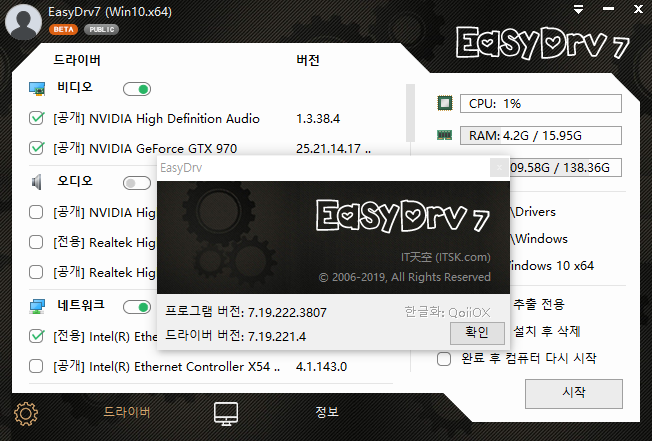Check [전용] Realtek Hig driver checkbox
This screenshot has width=652, height=441.
point(36,242)
